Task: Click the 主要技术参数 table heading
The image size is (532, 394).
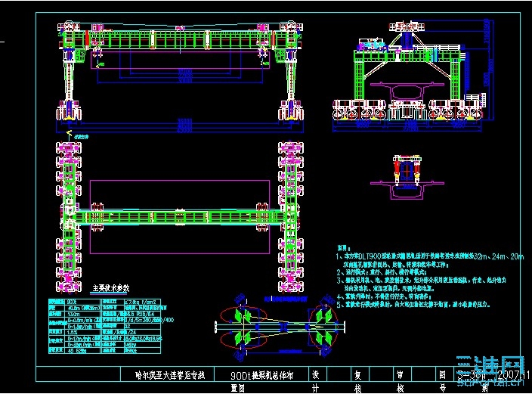Action: [x=110, y=288]
